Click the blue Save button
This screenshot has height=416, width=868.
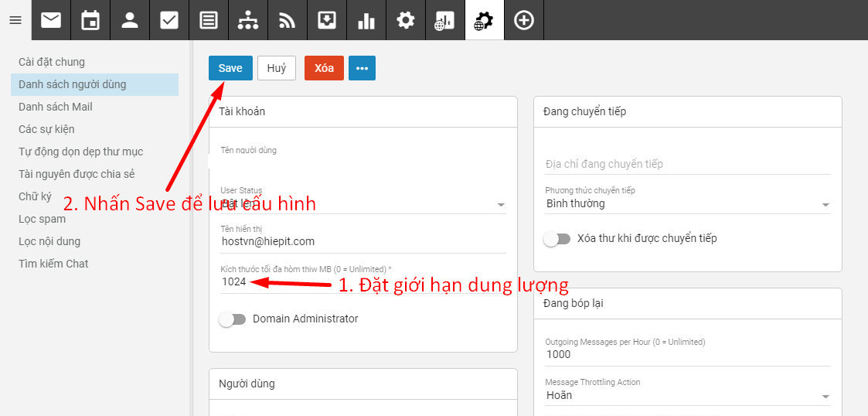230,68
